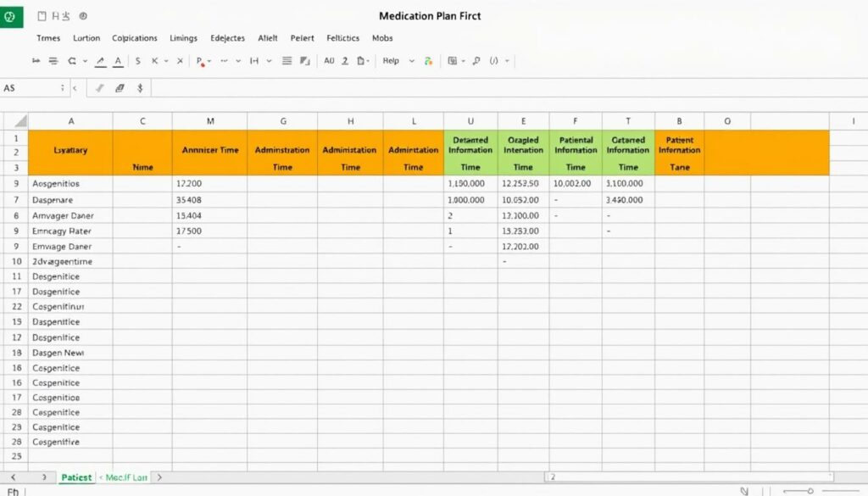This screenshot has height=496, width=868.
Task: Click the clipboard paste toolbar icon
Action: tap(361, 61)
